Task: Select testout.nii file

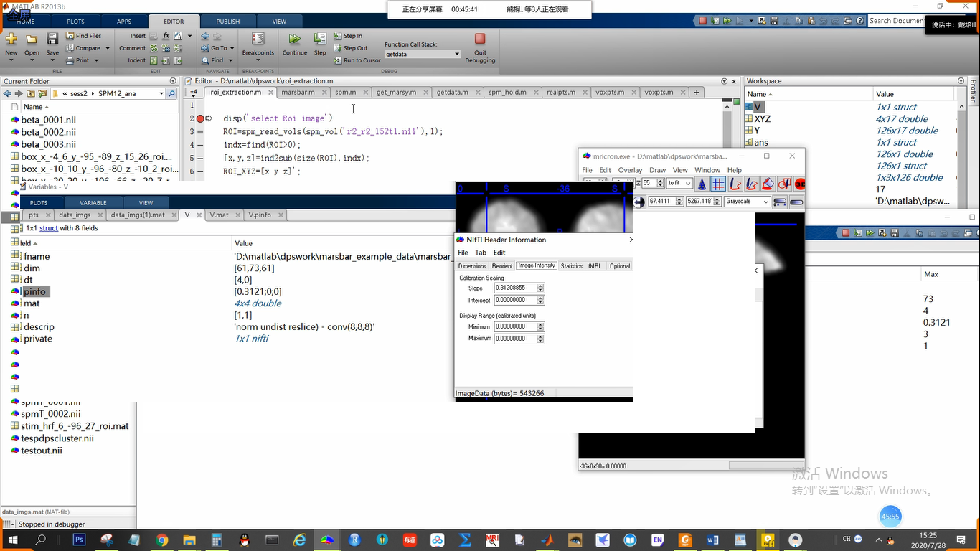Action: click(x=41, y=451)
